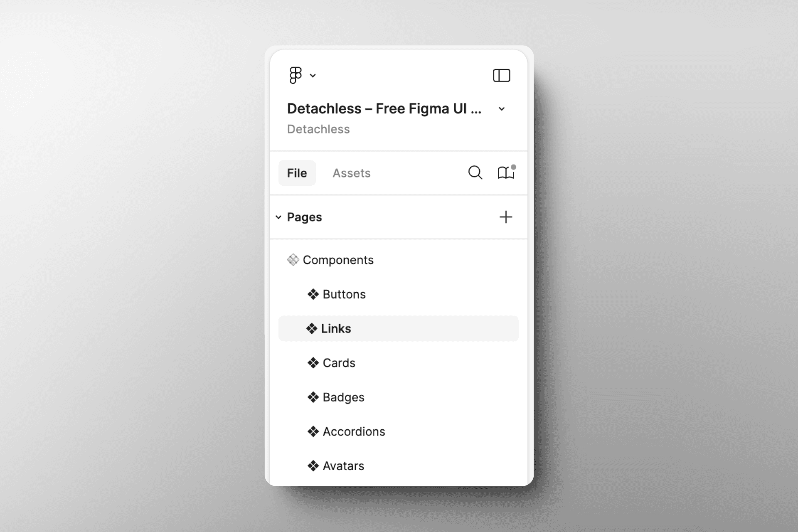Select the File tab
Image resolution: width=798 pixels, height=532 pixels.
coord(296,173)
